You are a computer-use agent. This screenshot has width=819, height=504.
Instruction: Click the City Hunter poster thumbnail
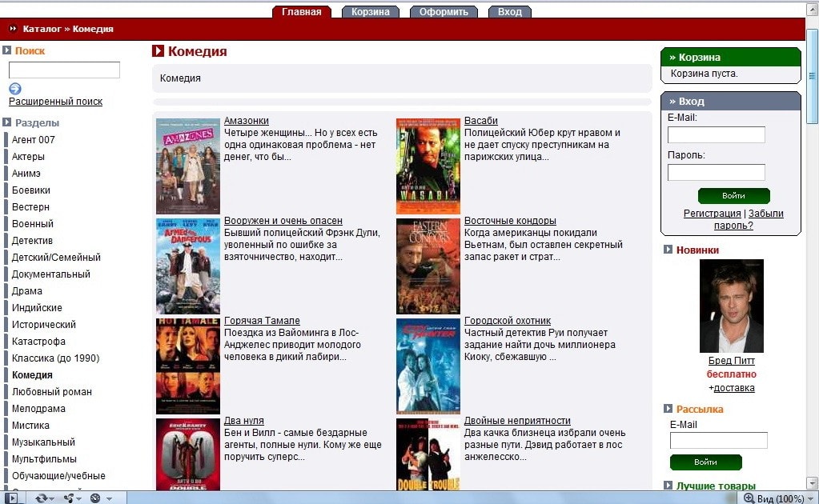[428, 366]
